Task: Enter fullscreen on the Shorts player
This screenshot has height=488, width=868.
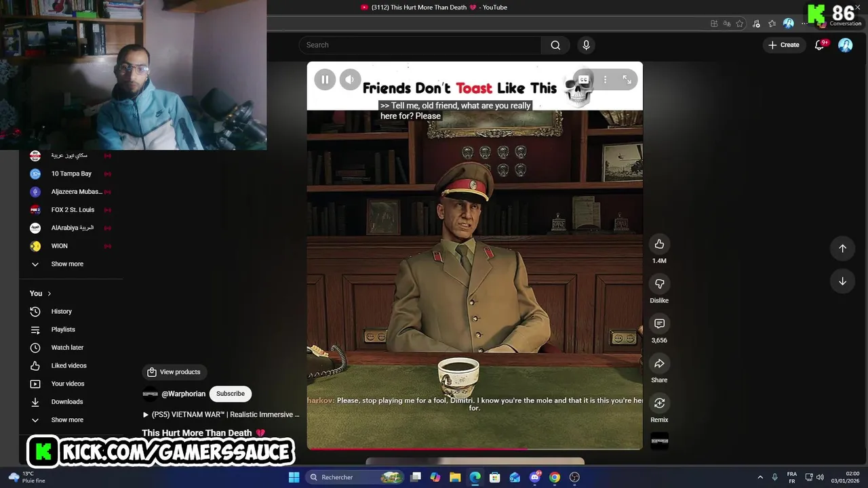Action: [x=627, y=80]
